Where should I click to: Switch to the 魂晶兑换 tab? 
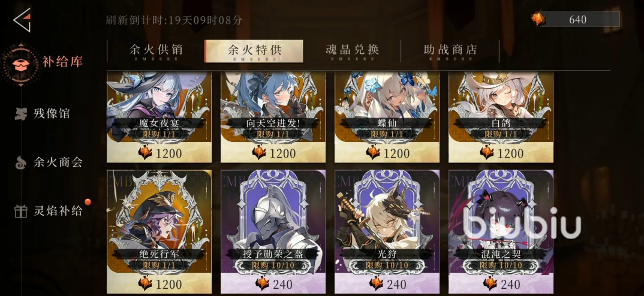(x=352, y=52)
